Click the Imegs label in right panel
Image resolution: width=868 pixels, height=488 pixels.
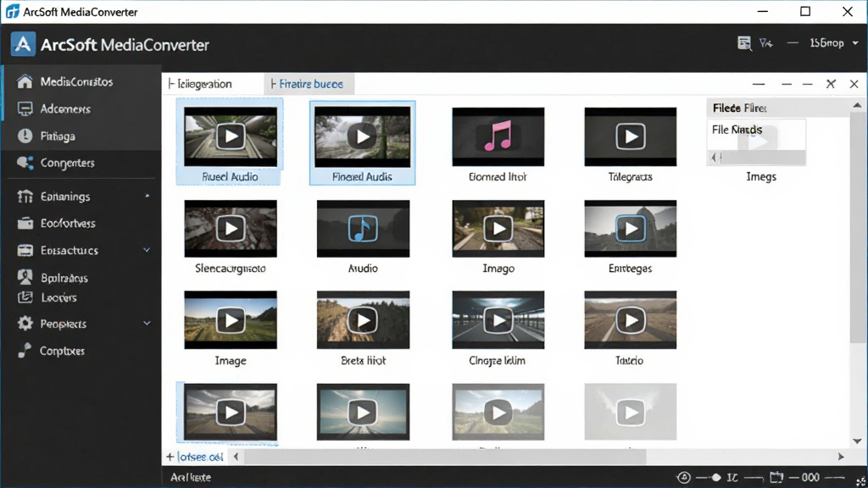[x=761, y=177]
